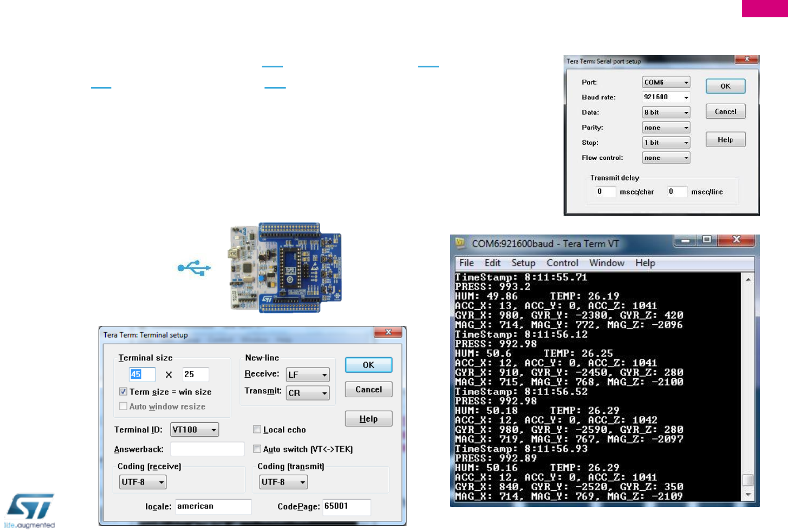Close the Terminal setup dialog

(388, 332)
